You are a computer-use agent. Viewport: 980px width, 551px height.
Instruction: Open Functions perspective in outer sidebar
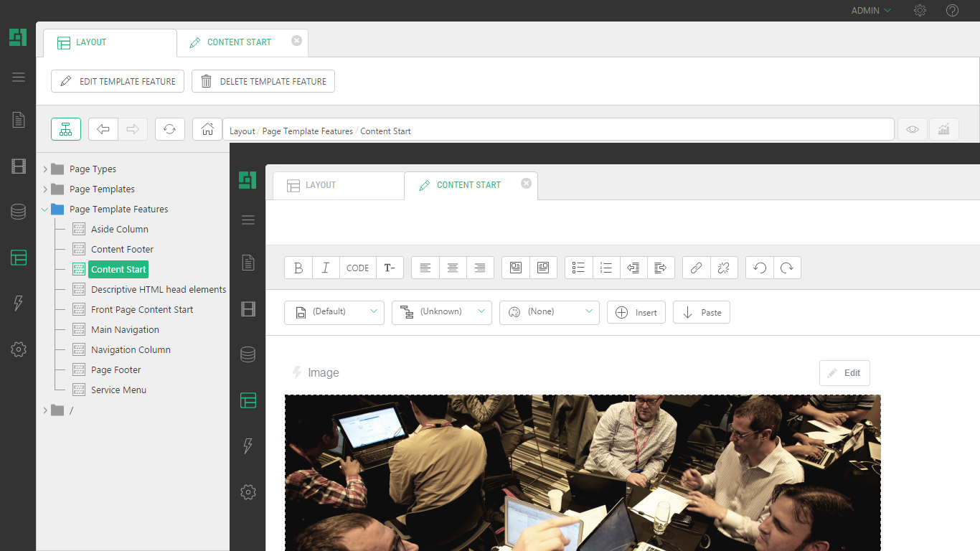point(19,303)
